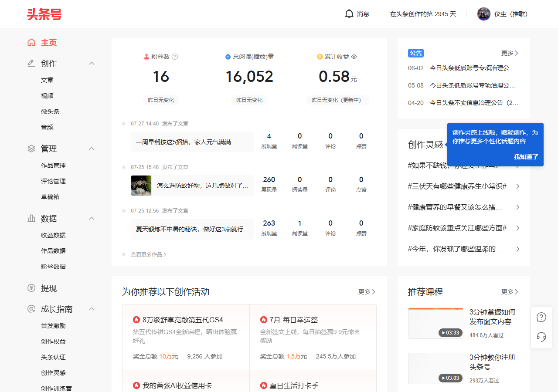
Task: Click the red person icon for 粉丝数
Action: point(146,57)
